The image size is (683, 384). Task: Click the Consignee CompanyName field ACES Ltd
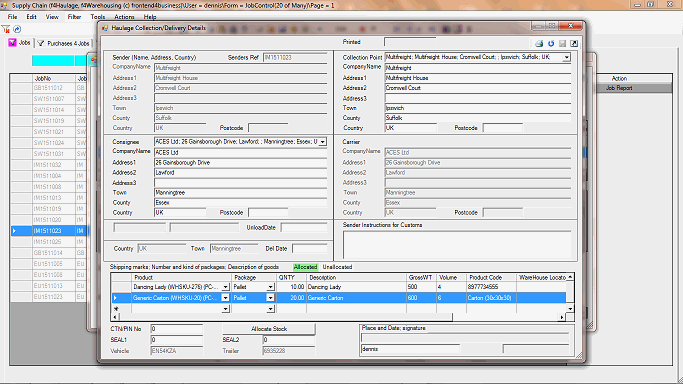click(240, 152)
